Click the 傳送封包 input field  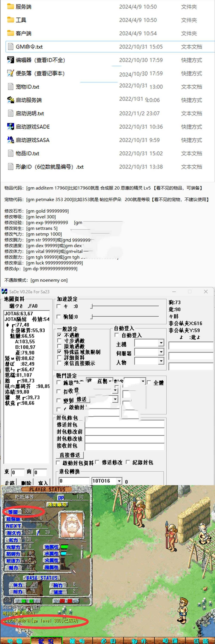tap(124, 424)
